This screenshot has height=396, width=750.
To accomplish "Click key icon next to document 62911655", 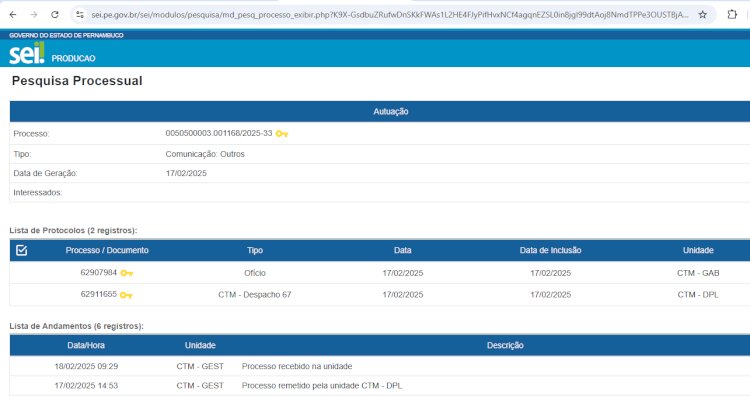I will [126, 295].
